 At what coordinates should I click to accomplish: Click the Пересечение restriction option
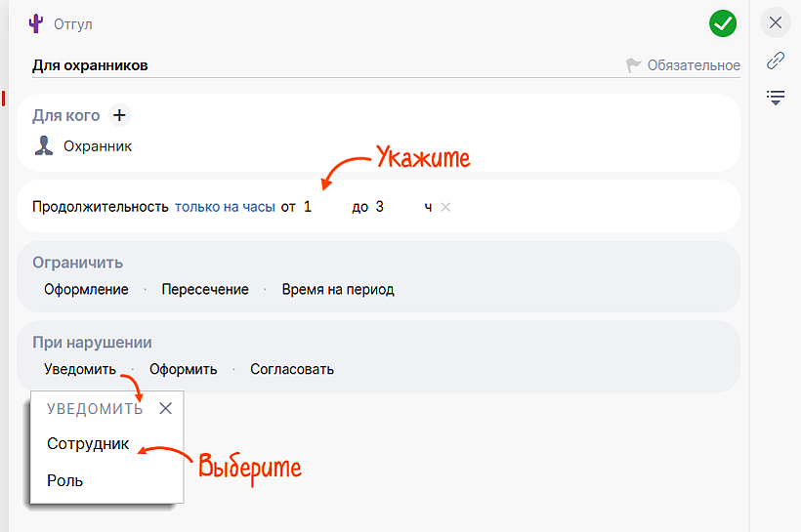(x=205, y=289)
